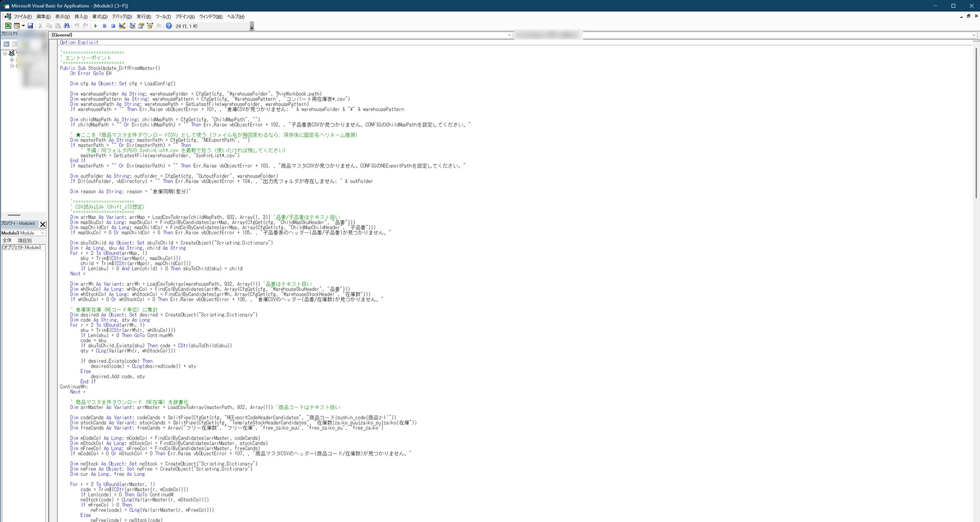Image resolution: width=980 pixels, height=522 pixels.
Task: Open the 書式(O) menu
Action: pos(100,17)
